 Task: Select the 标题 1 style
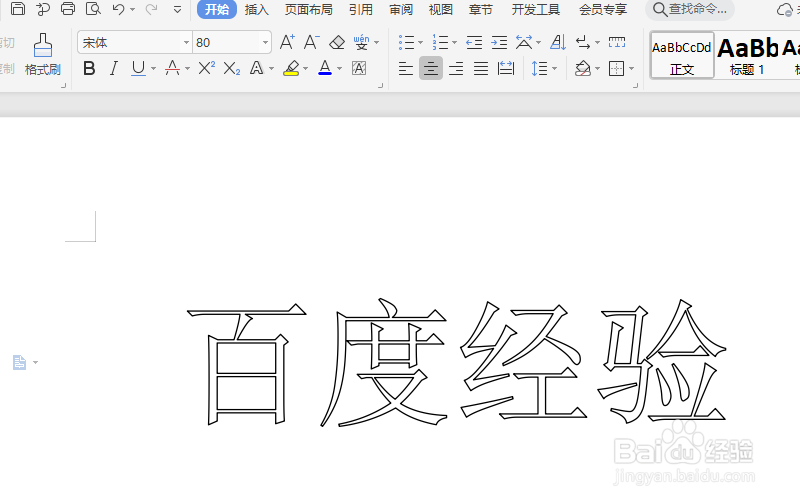point(747,55)
